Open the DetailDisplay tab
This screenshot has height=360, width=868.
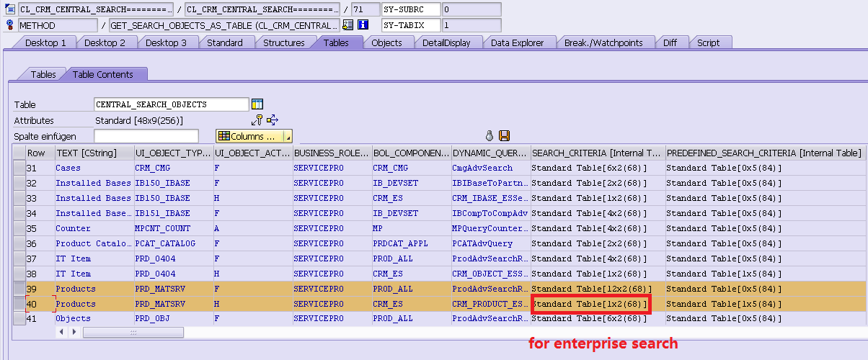pyautogui.click(x=446, y=42)
